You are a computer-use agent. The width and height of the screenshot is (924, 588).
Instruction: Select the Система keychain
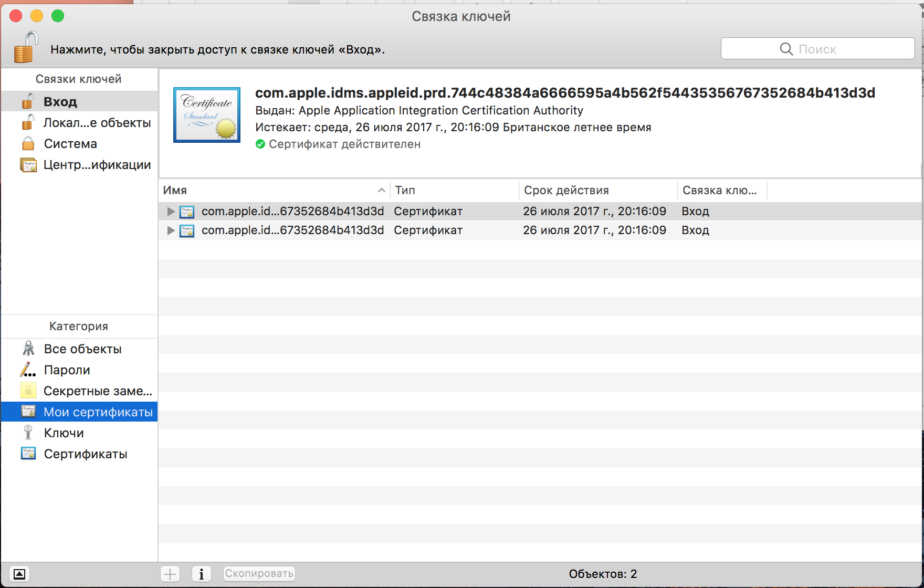click(x=70, y=144)
